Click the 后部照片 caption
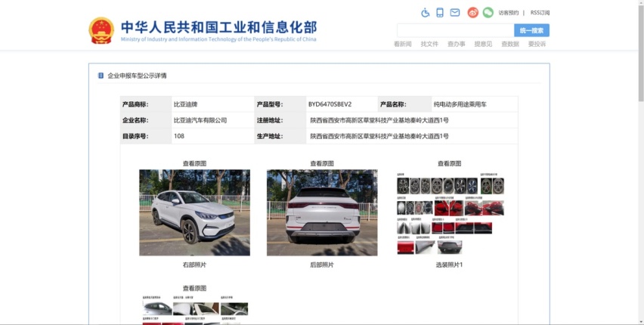Image resolution: width=644 pixels, height=325 pixels. (x=322, y=265)
